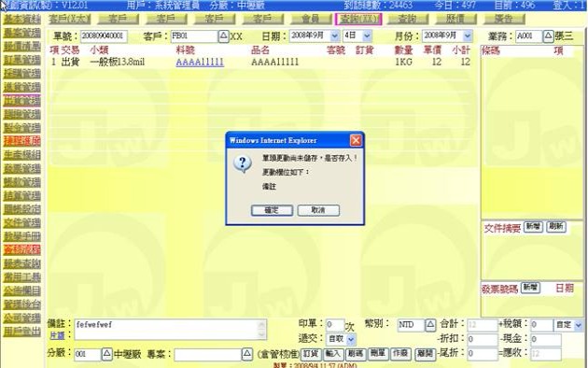Click 取消 in the dialog

click(x=318, y=210)
